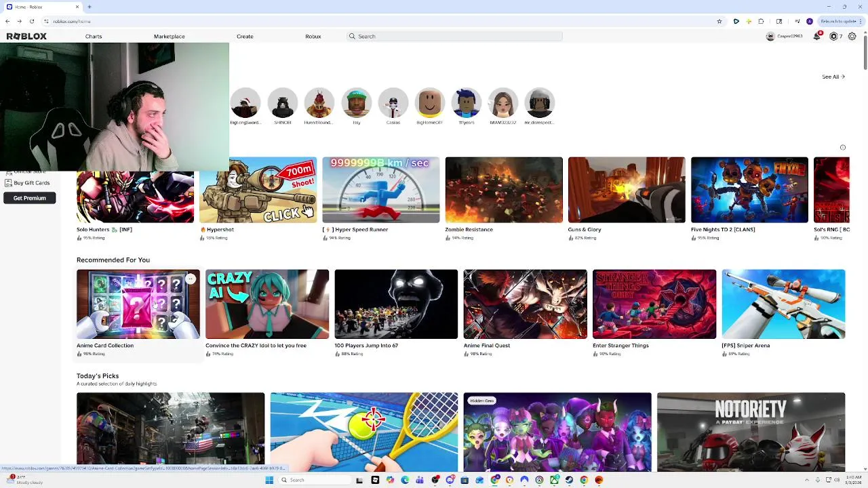Viewport: 868px width, 488px height.
Task: Open options menu on Anime Card Collection tile
Action: 191,279
